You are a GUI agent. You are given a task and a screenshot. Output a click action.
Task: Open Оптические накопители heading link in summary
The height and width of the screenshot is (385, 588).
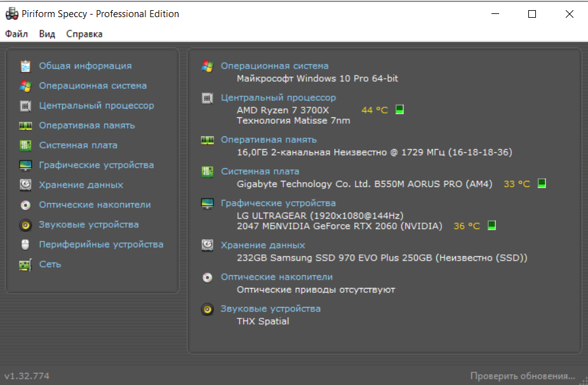pyautogui.click(x=276, y=277)
